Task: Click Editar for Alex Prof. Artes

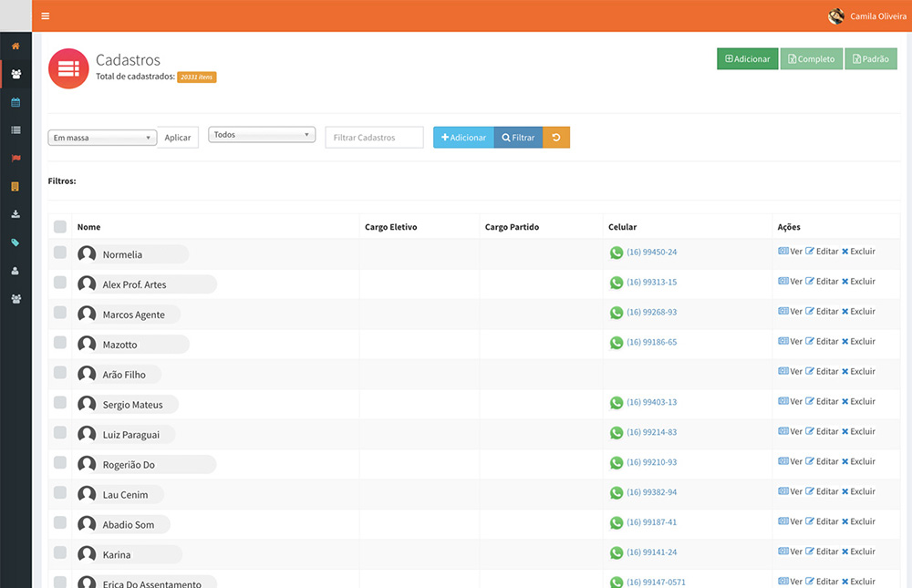Action: pyautogui.click(x=822, y=282)
